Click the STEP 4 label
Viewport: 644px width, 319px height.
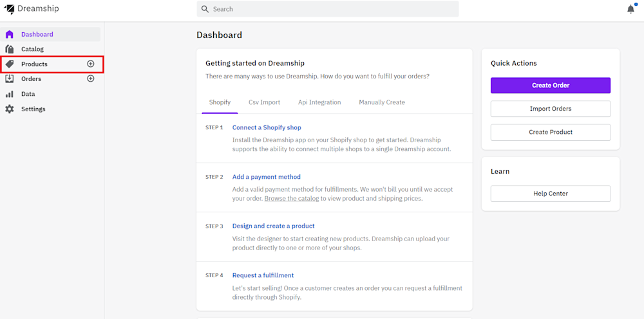pyautogui.click(x=214, y=275)
